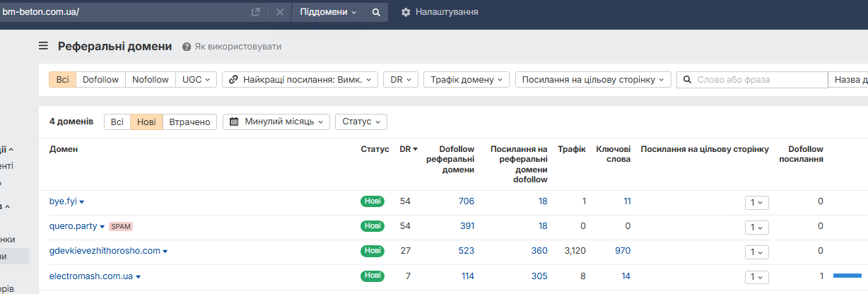868x294 pixels.
Task: Clear the URL field with X icon
Action: [x=279, y=12]
